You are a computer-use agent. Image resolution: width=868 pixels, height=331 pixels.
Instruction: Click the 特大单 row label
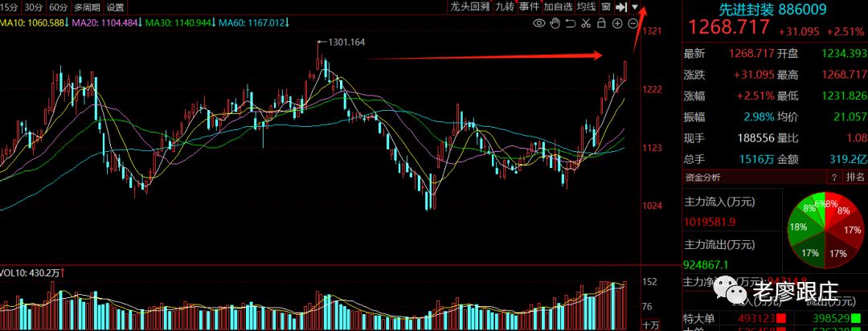[700, 318]
